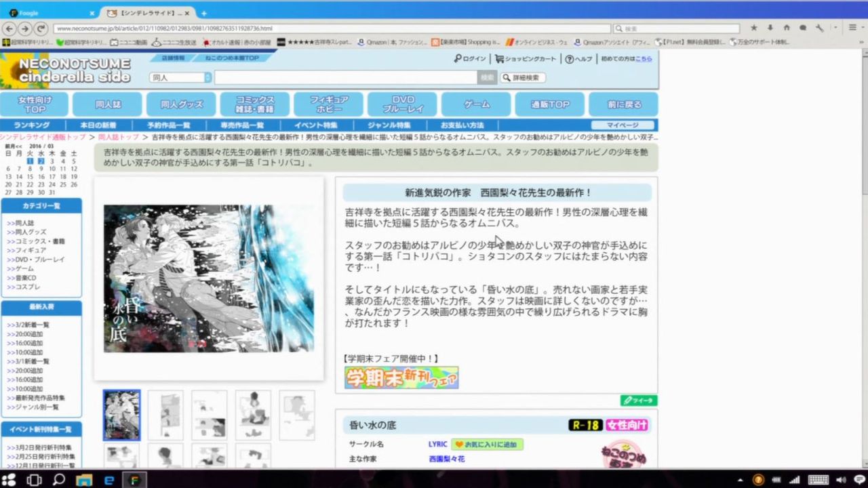
Task: Open the ジャンル別一覧 sidebar link
Action: pos(36,407)
